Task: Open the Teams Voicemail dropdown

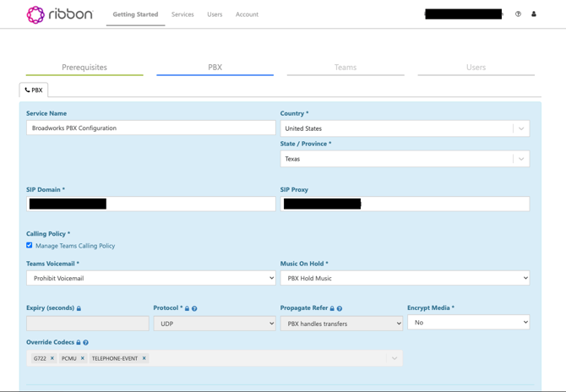Action: (151, 278)
